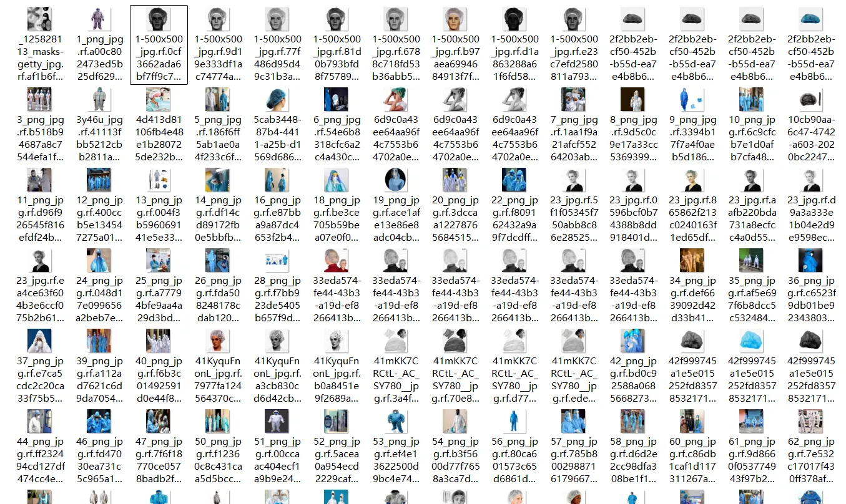The width and height of the screenshot is (846, 504).
Task: Click file name "42_png_jpg.rf.bd0c9"
Action: click(x=634, y=380)
